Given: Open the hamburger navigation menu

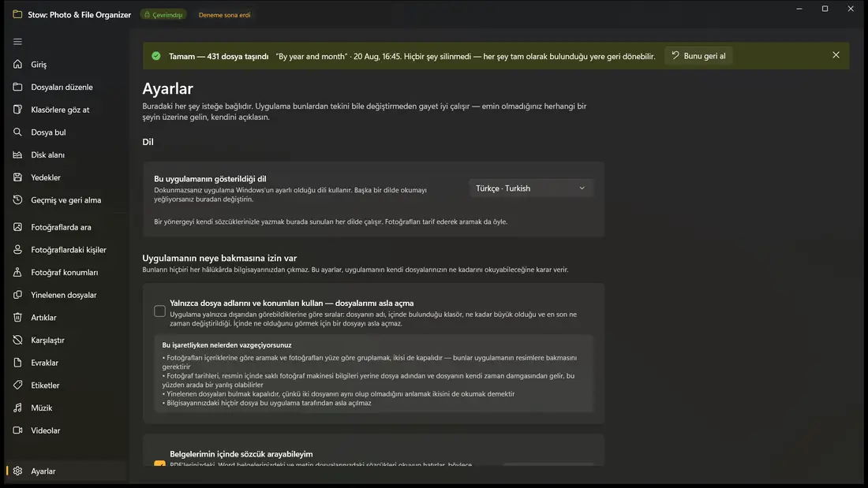Looking at the screenshot, I should pyautogui.click(x=17, y=42).
